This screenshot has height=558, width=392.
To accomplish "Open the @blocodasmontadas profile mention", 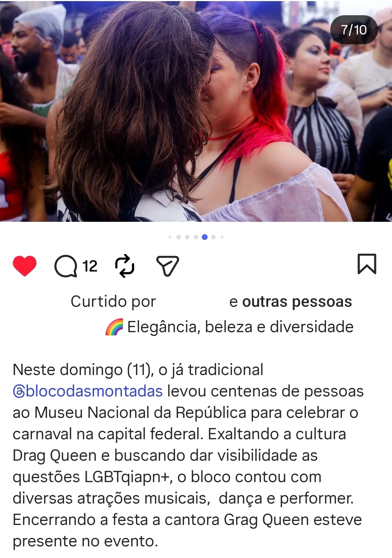I will (87, 391).
